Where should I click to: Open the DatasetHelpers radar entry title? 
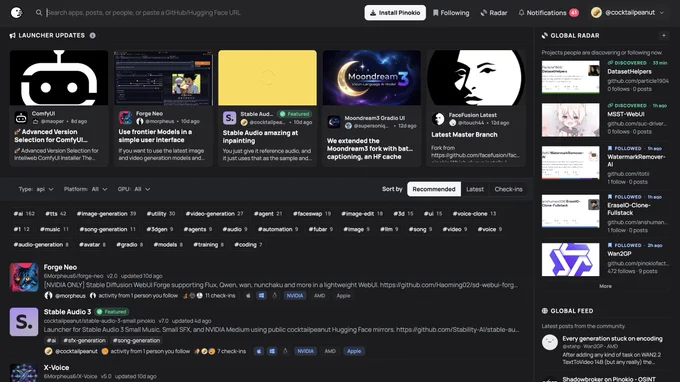[x=629, y=72]
